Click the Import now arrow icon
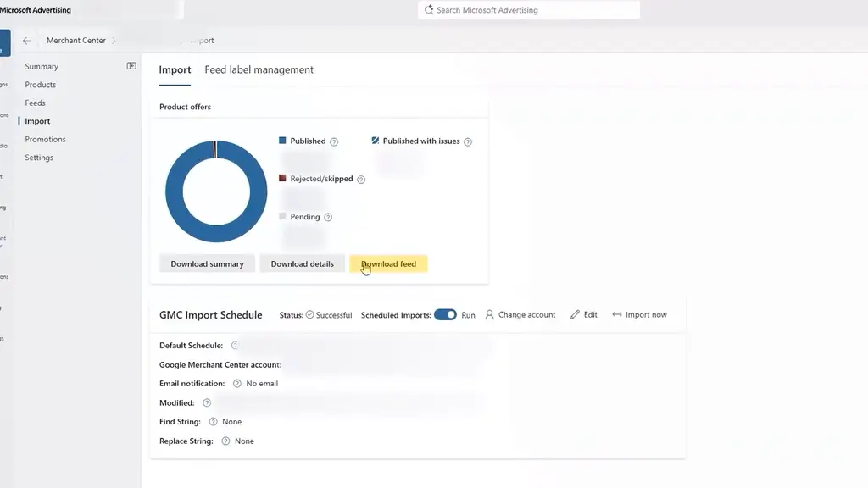Screen dimensions: 868x488 pos(617,314)
